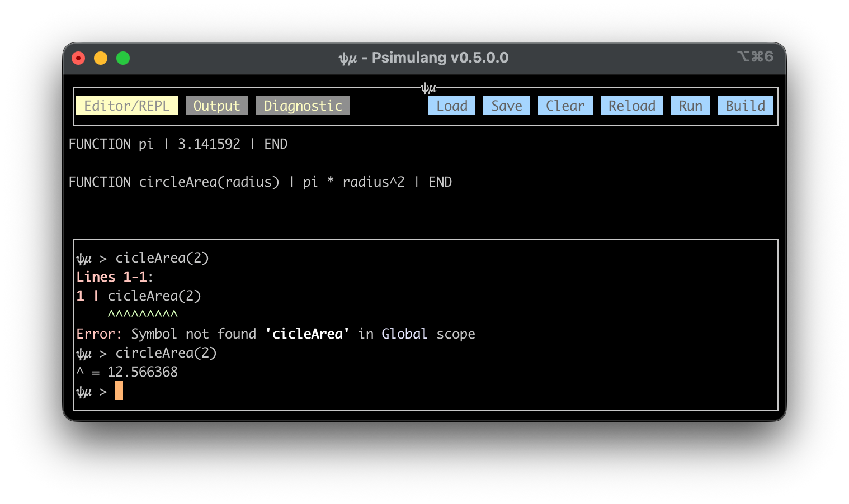Show the Diagnostic tab
This screenshot has width=849, height=504.
pyautogui.click(x=303, y=106)
